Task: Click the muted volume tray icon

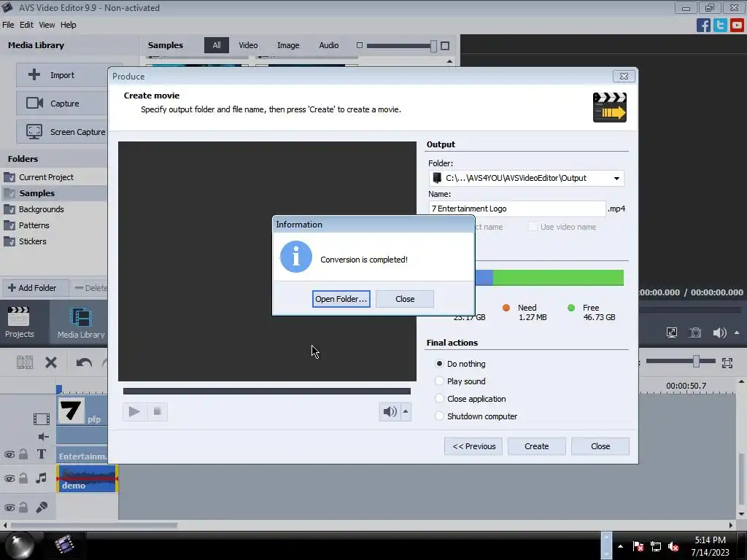Action: 673,547
